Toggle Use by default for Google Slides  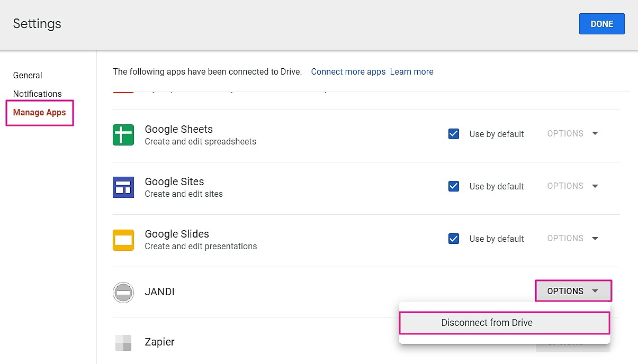[454, 239]
